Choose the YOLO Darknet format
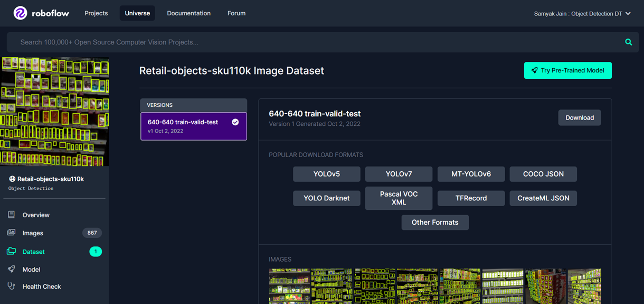The image size is (644, 304). click(327, 198)
